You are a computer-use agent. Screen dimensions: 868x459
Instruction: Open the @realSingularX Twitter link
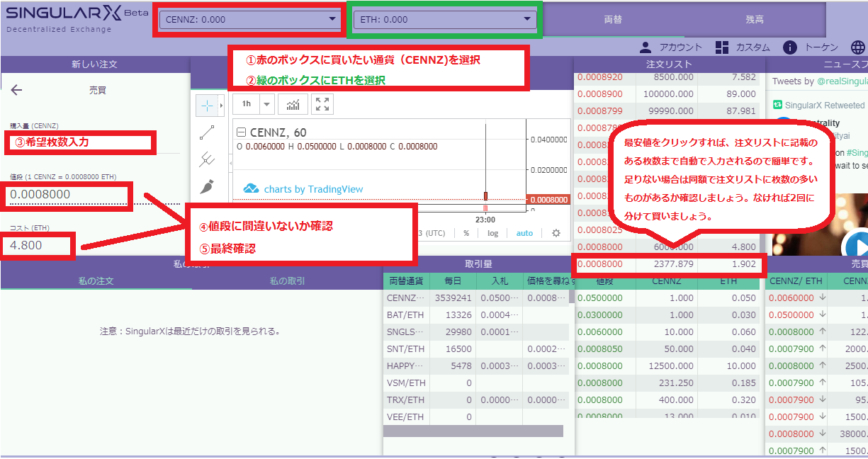[x=841, y=81]
